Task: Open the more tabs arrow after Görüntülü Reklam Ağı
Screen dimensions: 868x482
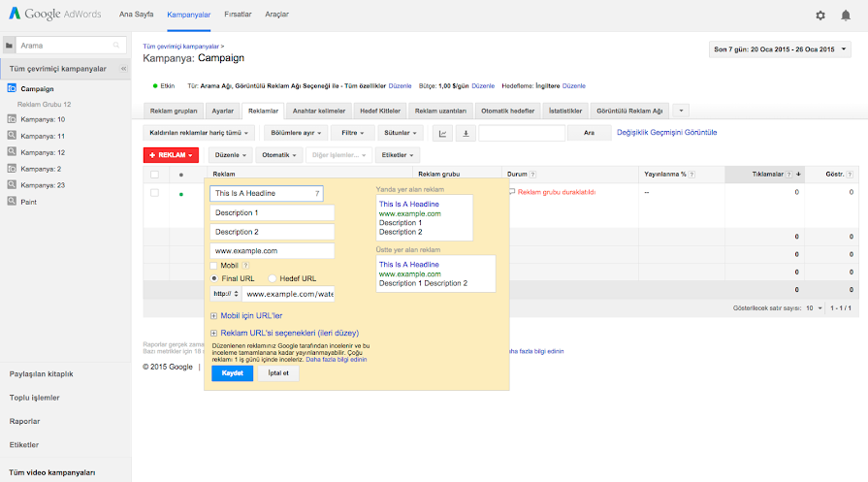Action: (681, 111)
